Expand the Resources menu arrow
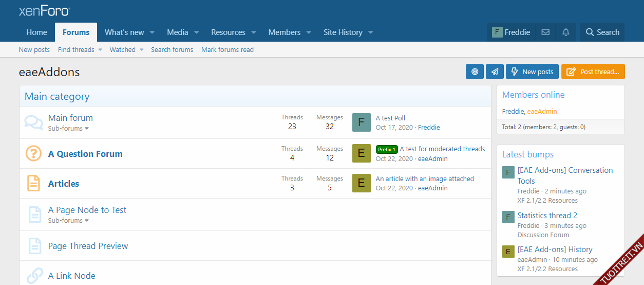This screenshot has height=285, width=644. (x=254, y=32)
